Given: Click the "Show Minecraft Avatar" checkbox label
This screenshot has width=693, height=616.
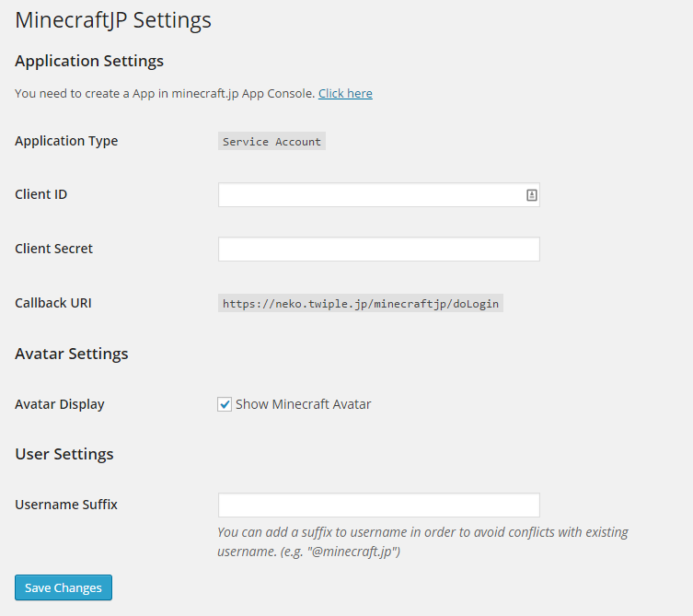Looking at the screenshot, I should pyautogui.click(x=303, y=404).
